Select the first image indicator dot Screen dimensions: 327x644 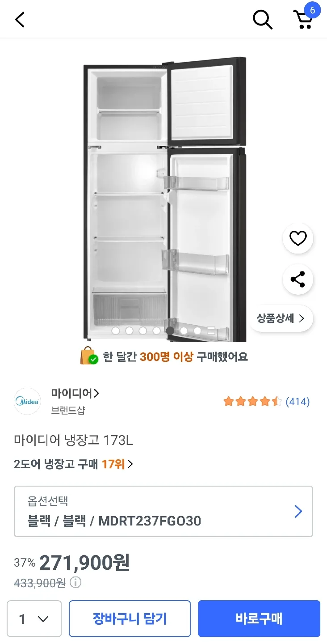[x=116, y=331]
